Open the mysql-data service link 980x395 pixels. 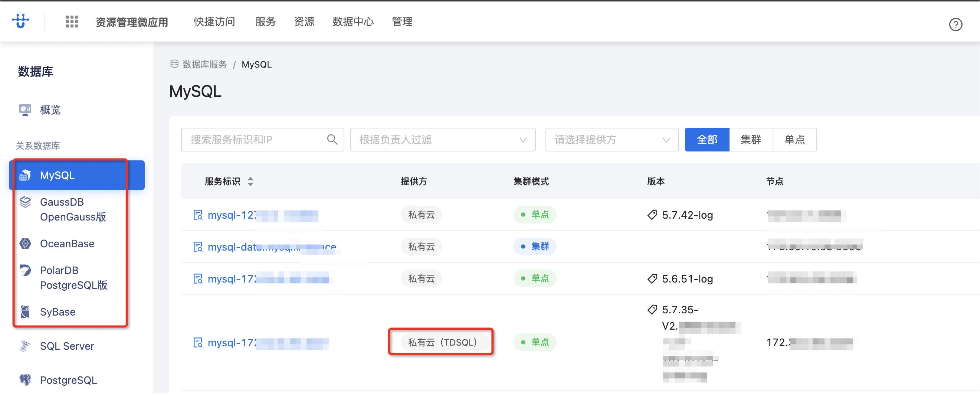point(272,247)
